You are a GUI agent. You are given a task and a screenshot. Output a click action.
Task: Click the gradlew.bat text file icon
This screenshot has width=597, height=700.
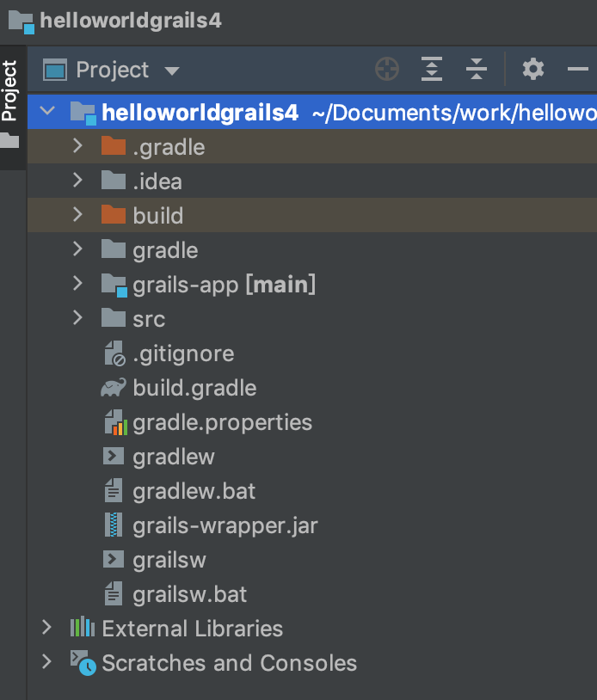[x=114, y=491]
